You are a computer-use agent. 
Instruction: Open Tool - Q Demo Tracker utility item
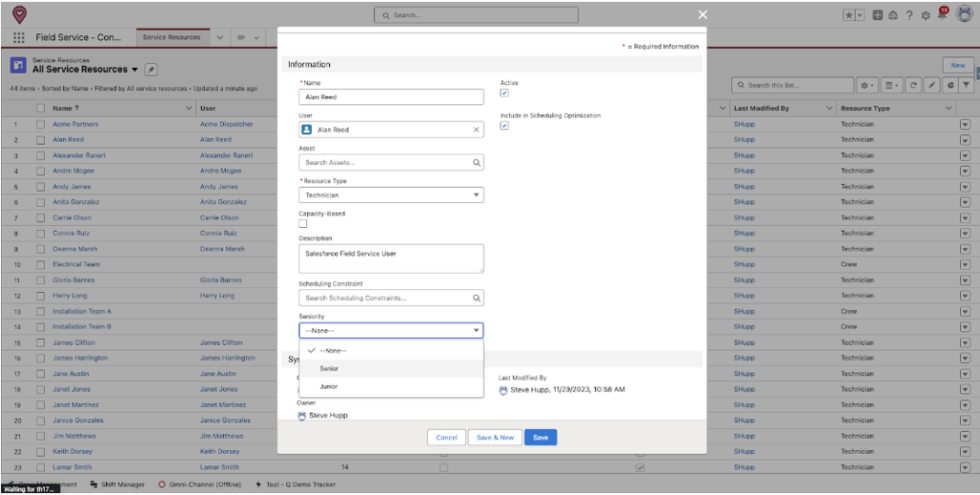coord(296,484)
